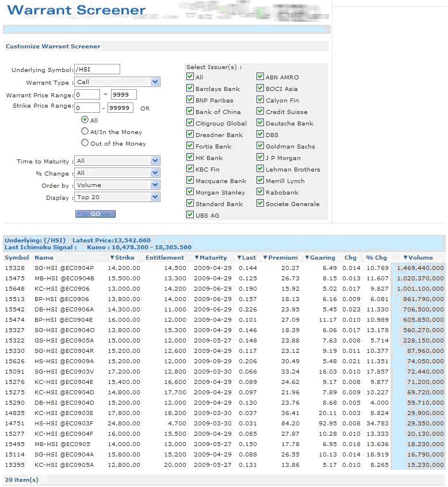The image size is (448, 487).
Task: Sort table by Strike column arrow
Action: [112, 258]
